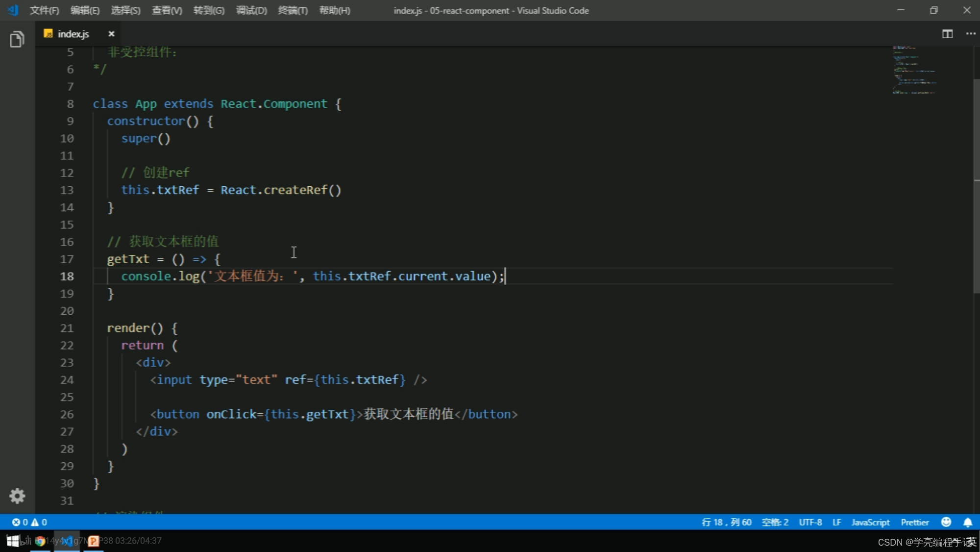The height and width of the screenshot is (552, 980).
Task: Click the '// 获取文本框的值' comment
Action: point(163,242)
